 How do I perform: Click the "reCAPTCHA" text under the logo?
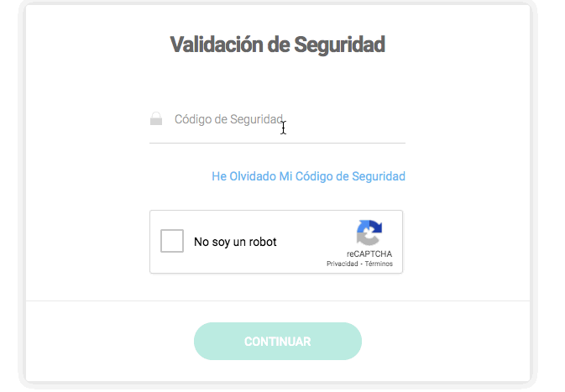(x=369, y=253)
